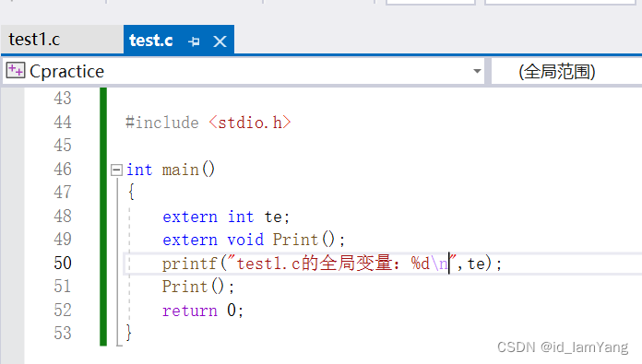Click line number 48
Viewport: 642px width, 364px height.
tap(63, 216)
